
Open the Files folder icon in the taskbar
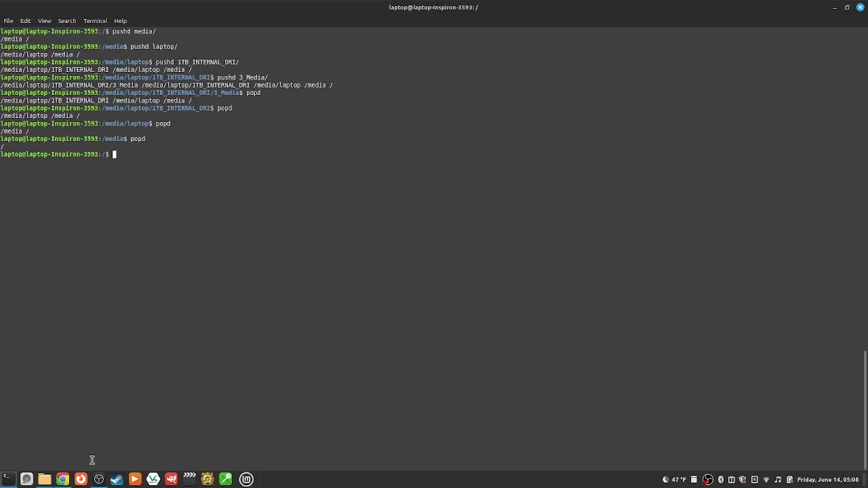click(x=44, y=479)
